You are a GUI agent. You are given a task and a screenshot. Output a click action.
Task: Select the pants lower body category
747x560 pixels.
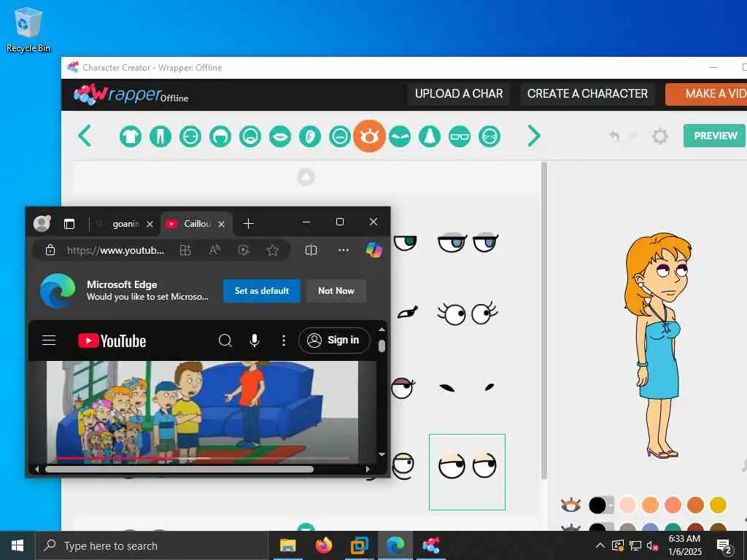(160, 136)
